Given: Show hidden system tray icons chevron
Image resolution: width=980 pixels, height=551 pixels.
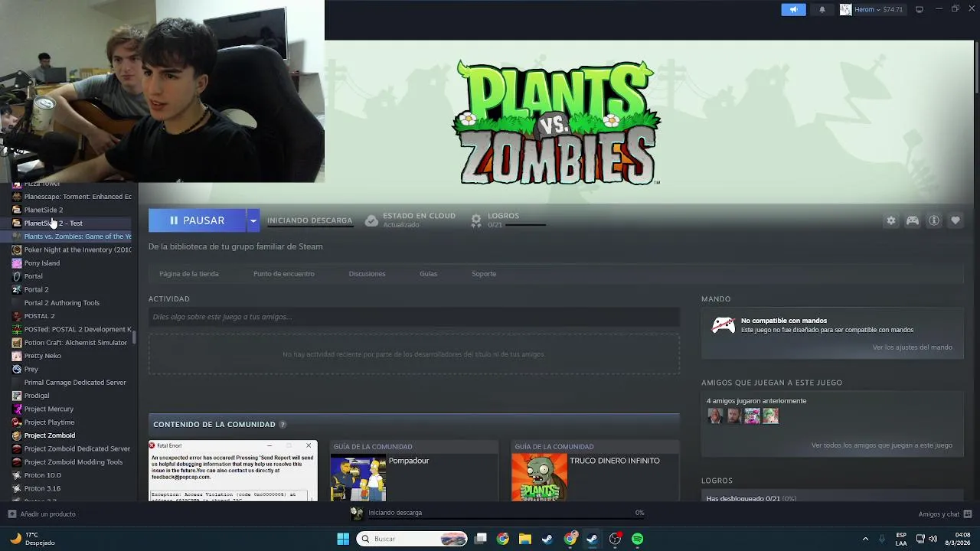Looking at the screenshot, I should 865,539.
